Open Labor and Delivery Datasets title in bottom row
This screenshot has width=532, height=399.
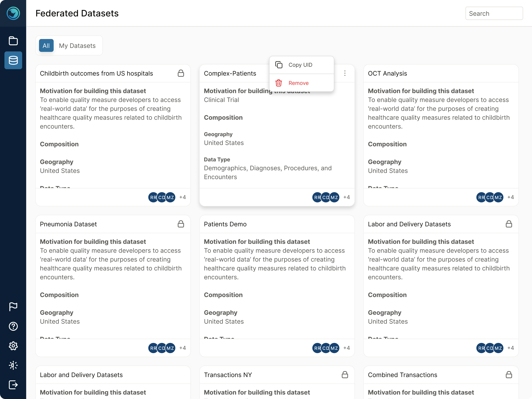click(x=81, y=375)
